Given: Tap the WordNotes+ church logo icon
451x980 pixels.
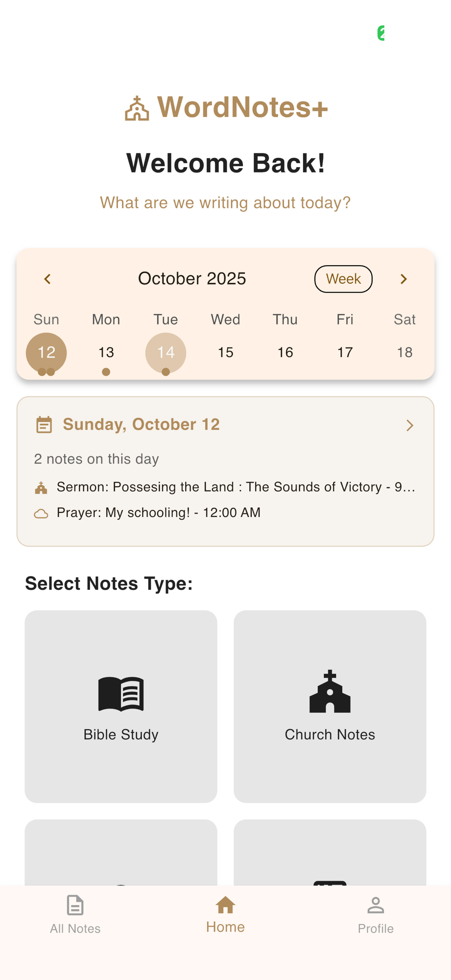Looking at the screenshot, I should [x=137, y=108].
